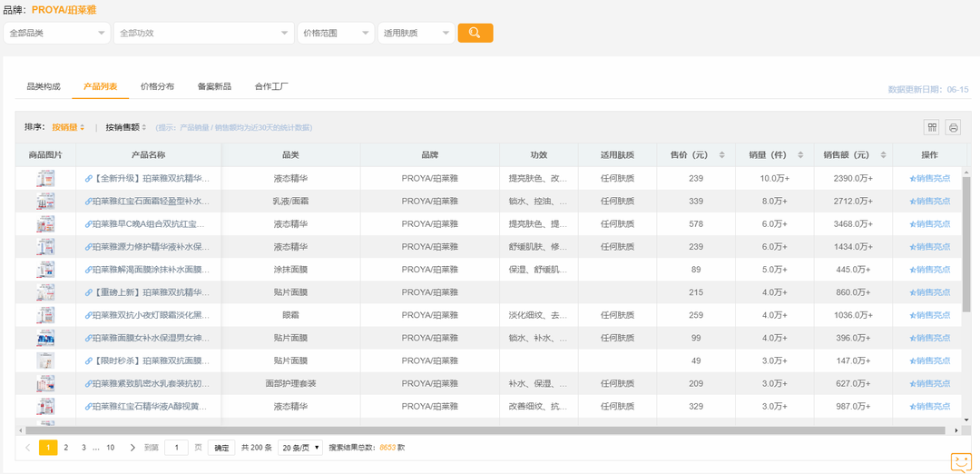Click 销售亮点 for the 89 price row
Screen dimensions: 980x474
coord(930,270)
